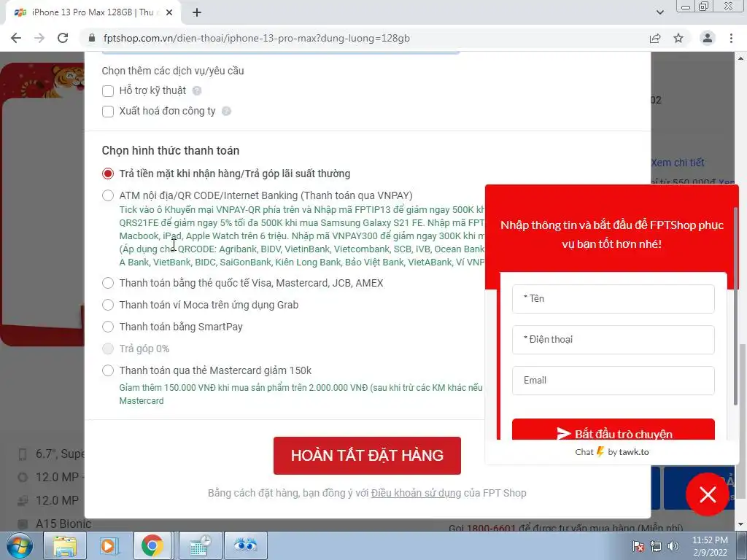Open Windows Explorer from taskbar
The image size is (747, 560).
pos(65,545)
